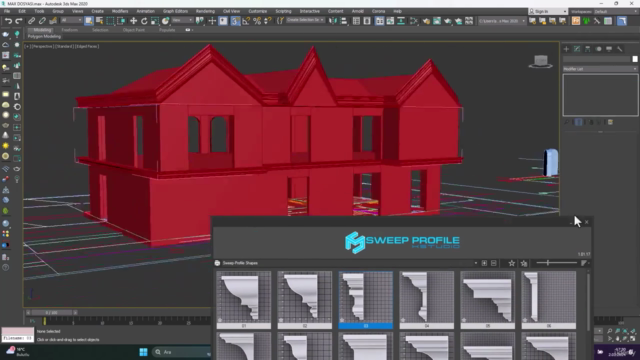Select the Unlink Selection tool
The width and height of the screenshot is (640, 360).
click(42, 21)
